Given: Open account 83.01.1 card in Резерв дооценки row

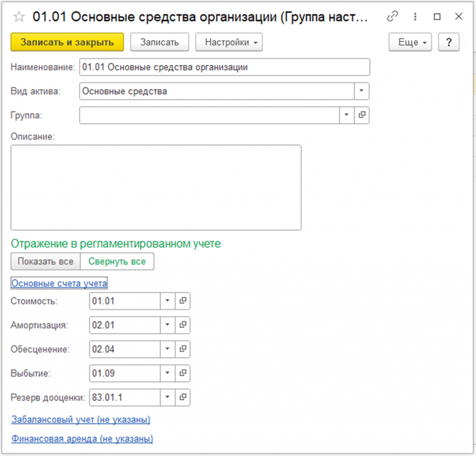Looking at the screenshot, I should (183, 397).
